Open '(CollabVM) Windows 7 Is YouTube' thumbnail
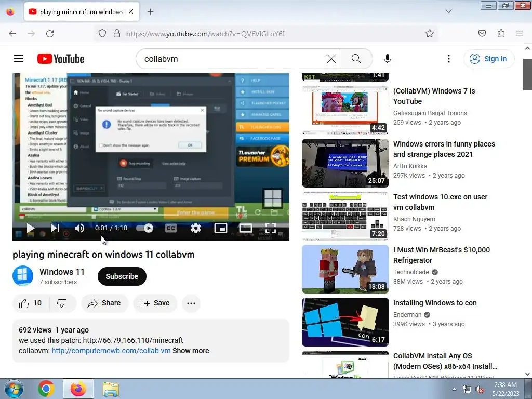Viewport: 532px width, 399px height. click(x=345, y=110)
